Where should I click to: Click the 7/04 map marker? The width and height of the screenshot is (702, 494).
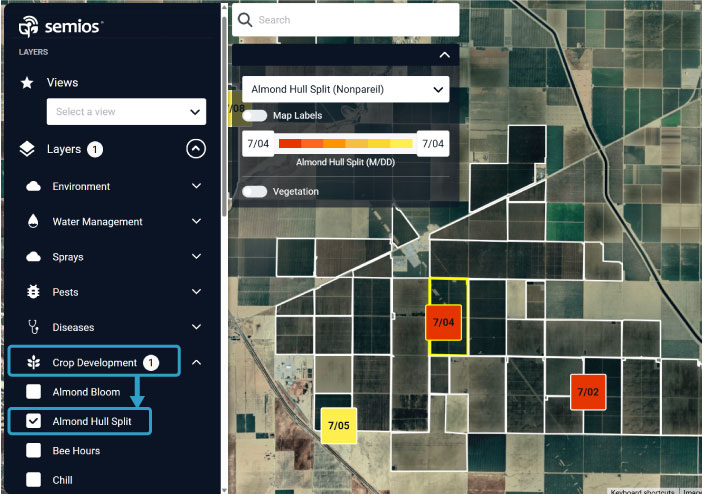tap(443, 322)
